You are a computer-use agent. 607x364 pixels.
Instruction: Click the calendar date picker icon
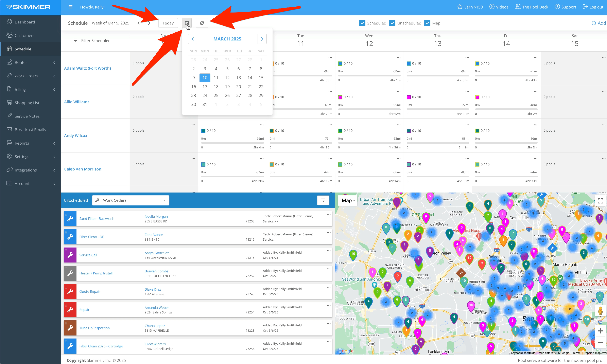[187, 23]
